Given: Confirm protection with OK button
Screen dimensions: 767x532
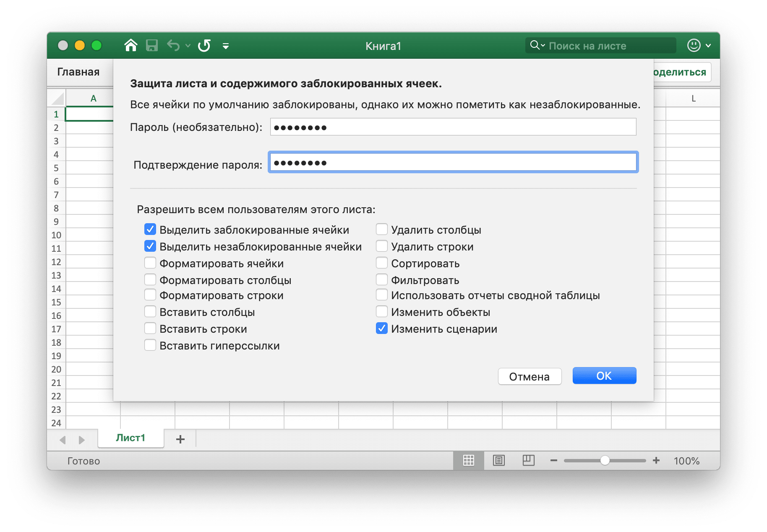Looking at the screenshot, I should pyautogui.click(x=604, y=376).
